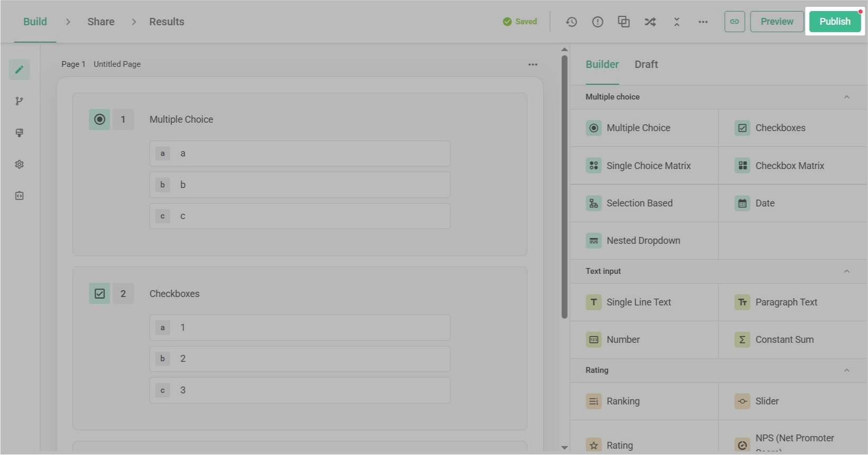Edit Checkboxes option 2 field

pos(300,359)
